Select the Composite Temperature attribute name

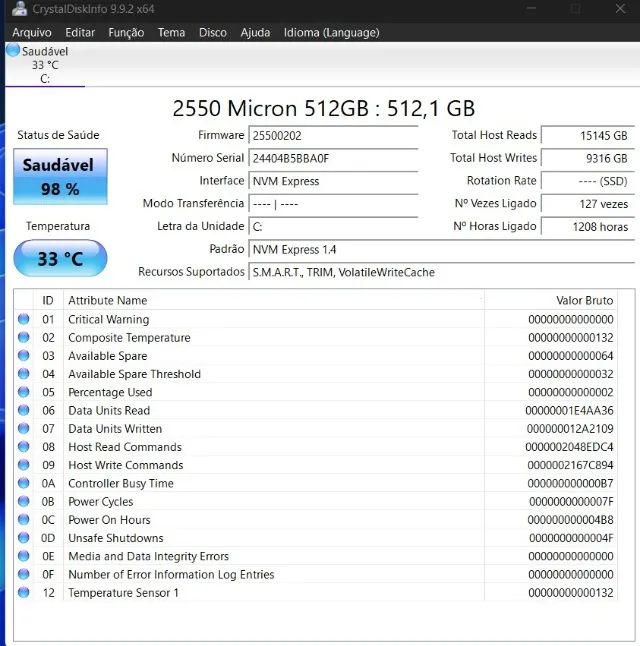click(129, 338)
